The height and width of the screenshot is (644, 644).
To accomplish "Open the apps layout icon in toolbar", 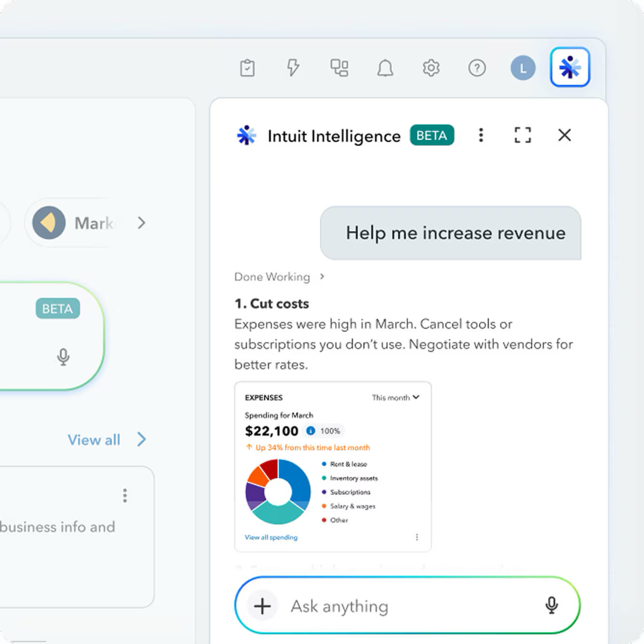I will click(339, 68).
